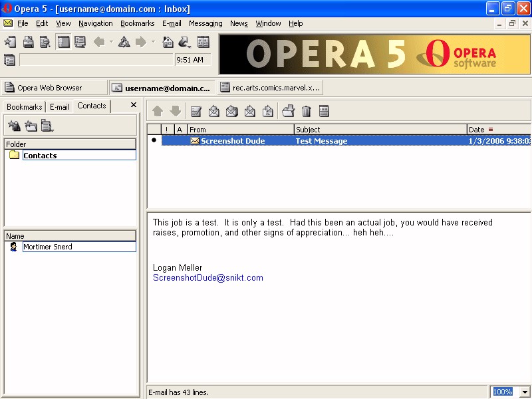Click the 'A' attachment column header
Screen dimensions: 532x399
click(181, 130)
